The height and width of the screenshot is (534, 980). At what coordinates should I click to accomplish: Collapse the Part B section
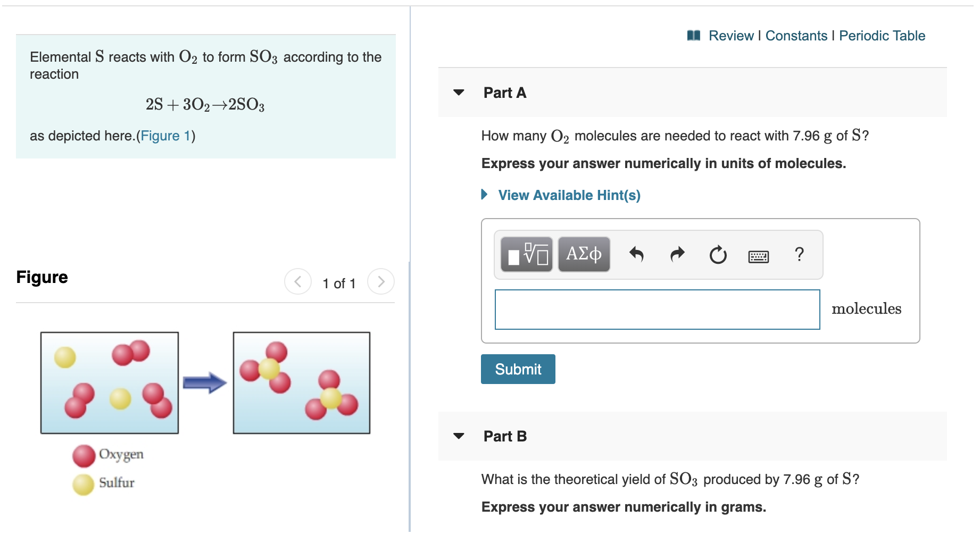tap(460, 437)
